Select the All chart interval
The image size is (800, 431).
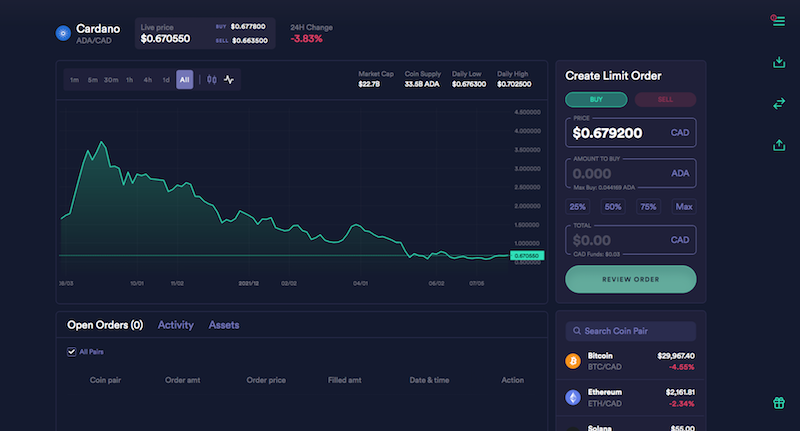[x=185, y=80]
